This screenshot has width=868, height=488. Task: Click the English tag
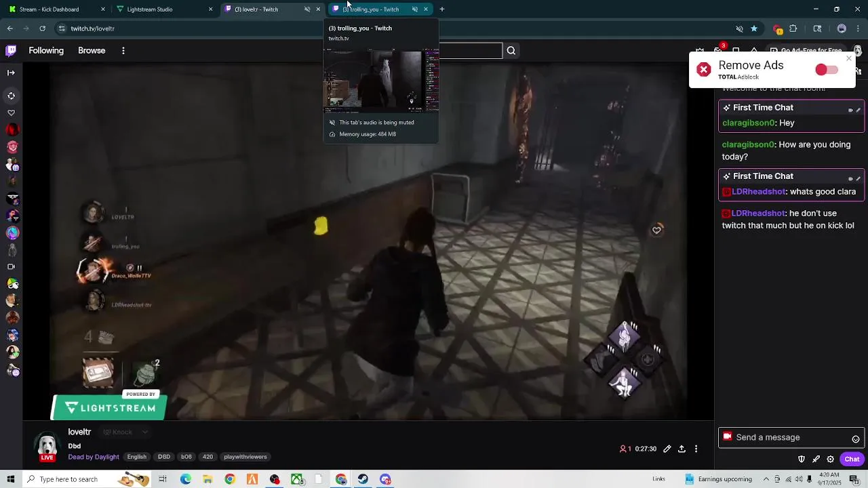pyautogui.click(x=137, y=457)
